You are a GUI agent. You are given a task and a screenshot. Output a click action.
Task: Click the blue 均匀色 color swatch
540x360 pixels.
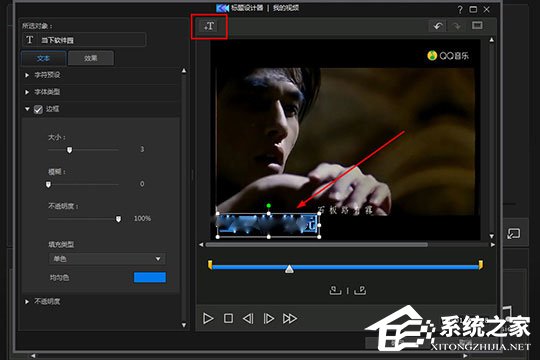coord(150,277)
